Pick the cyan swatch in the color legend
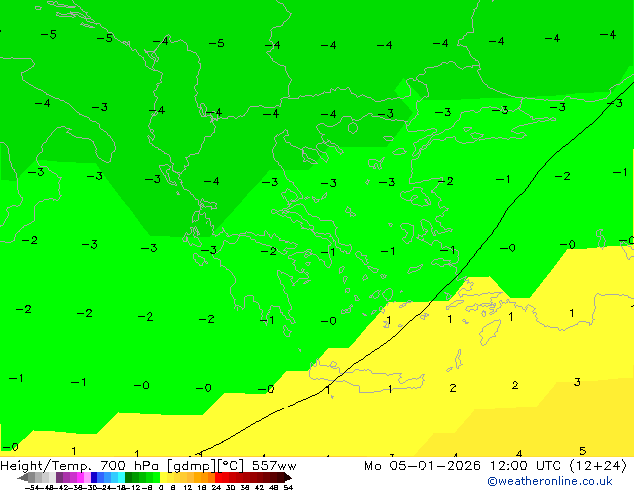The image size is (634, 490). 121,477
